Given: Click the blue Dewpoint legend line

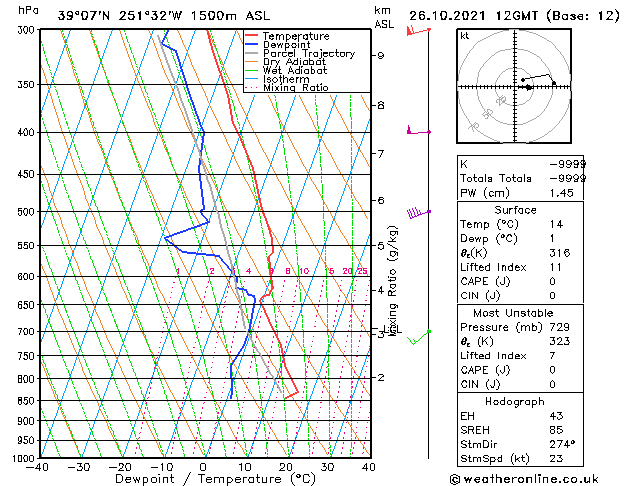Looking at the screenshot, I should click(252, 44).
